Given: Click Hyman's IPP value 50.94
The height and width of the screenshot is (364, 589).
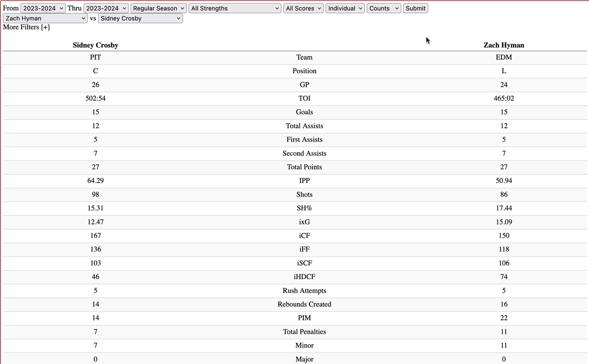Looking at the screenshot, I should 504,181.
